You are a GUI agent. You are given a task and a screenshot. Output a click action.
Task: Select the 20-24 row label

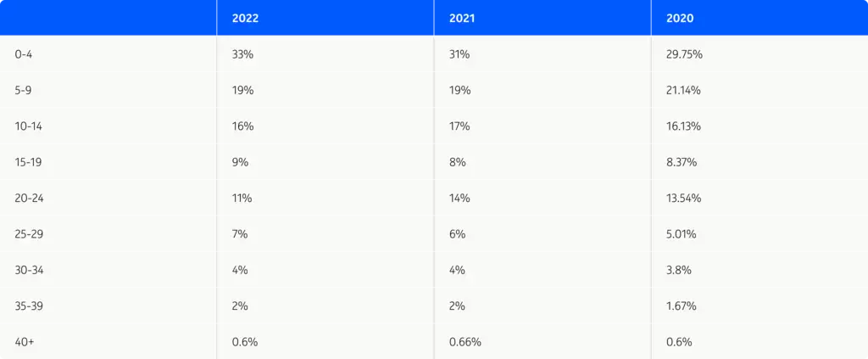pos(30,199)
